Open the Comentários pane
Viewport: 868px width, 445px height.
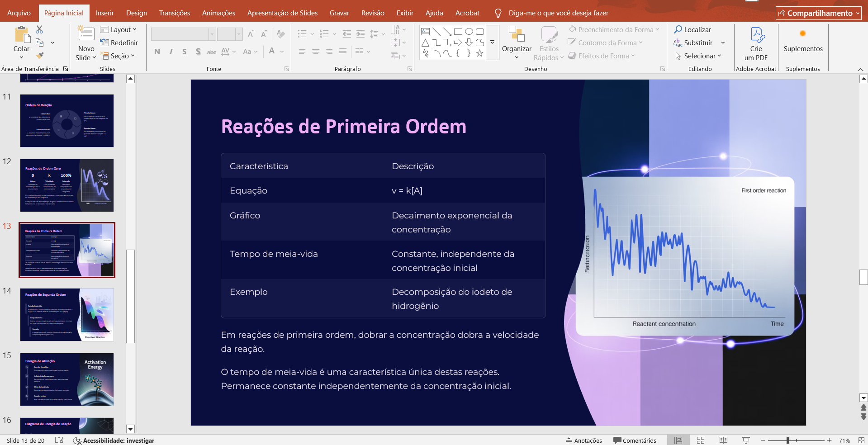pyautogui.click(x=635, y=440)
